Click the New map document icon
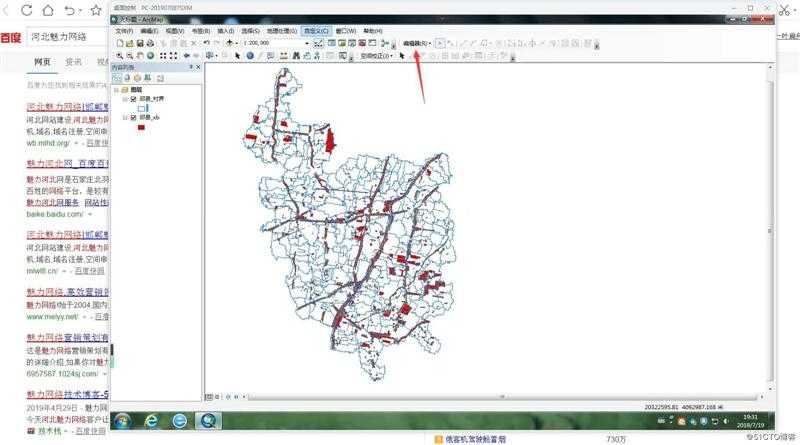800x445 pixels. (119, 43)
